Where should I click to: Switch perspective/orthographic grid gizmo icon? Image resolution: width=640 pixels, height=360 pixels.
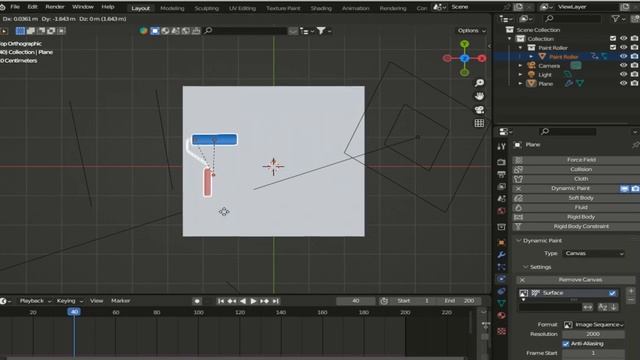(x=479, y=123)
